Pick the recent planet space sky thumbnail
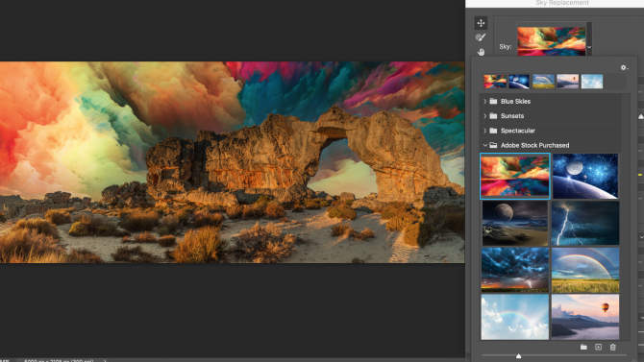 click(519, 82)
